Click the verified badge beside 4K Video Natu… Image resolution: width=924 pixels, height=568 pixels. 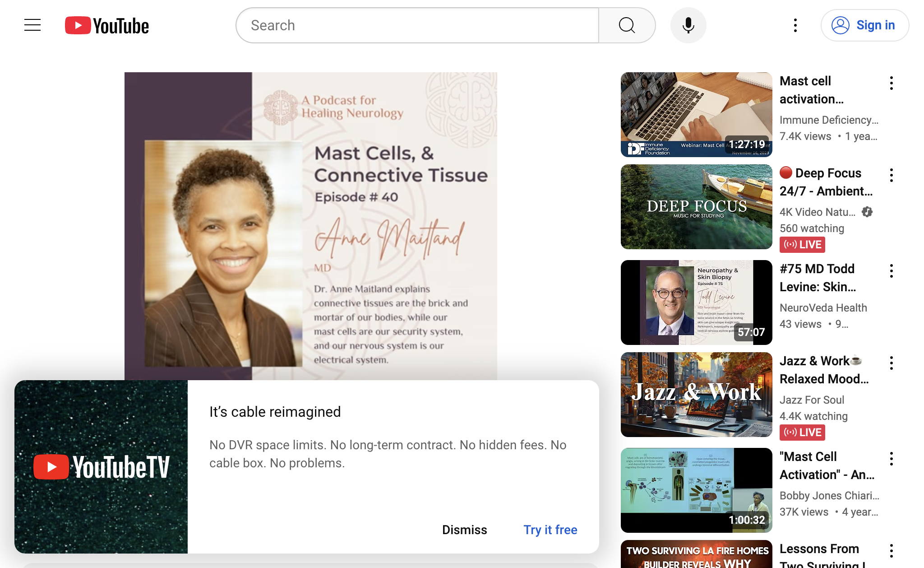[867, 212]
